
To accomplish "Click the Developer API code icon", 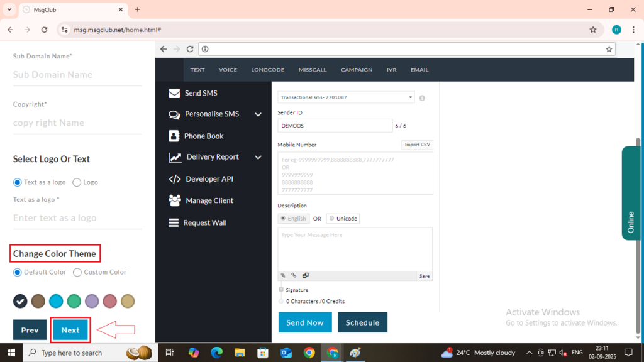I will tap(175, 179).
